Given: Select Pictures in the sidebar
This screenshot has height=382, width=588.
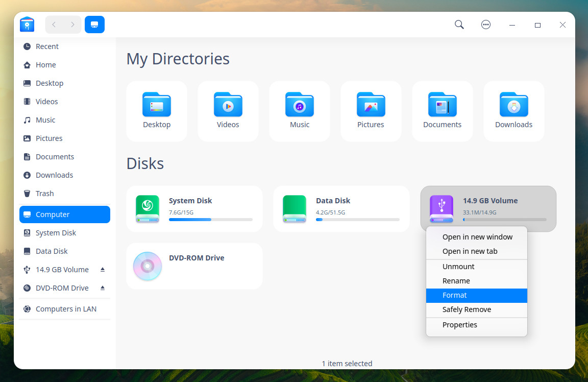Looking at the screenshot, I should click(x=64, y=138).
